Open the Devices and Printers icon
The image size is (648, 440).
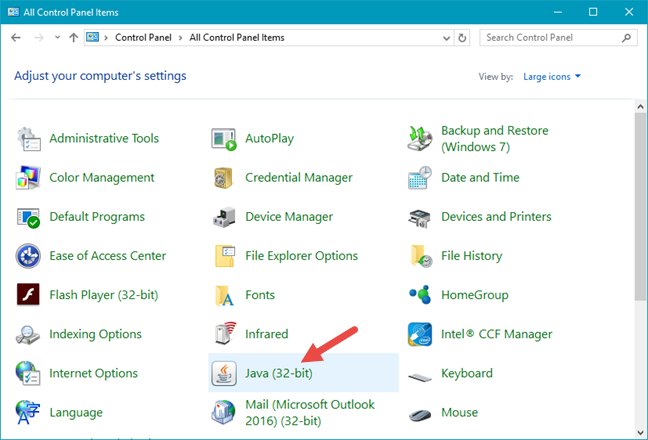(x=420, y=217)
